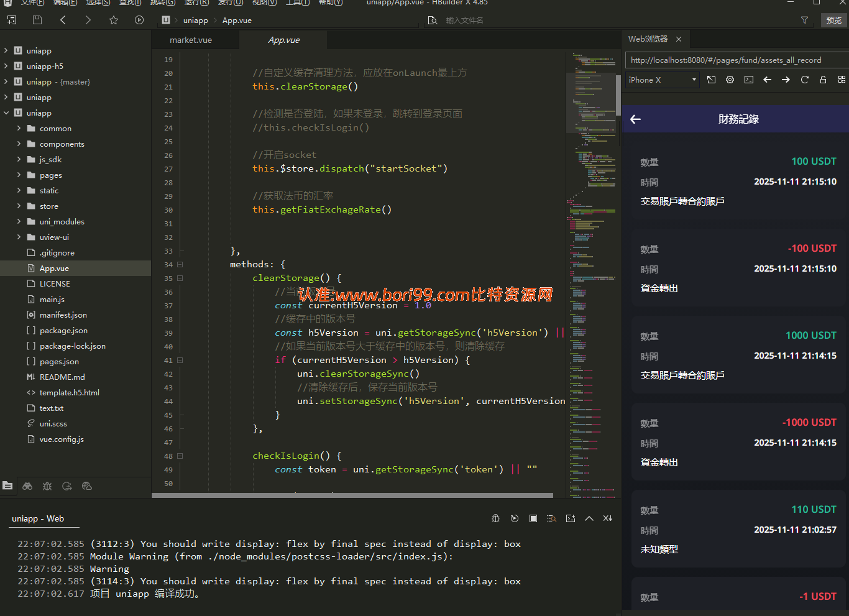Screen dimensions: 849x616
Task: Open package-lock.json in the file tree
Action: point(73,346)
